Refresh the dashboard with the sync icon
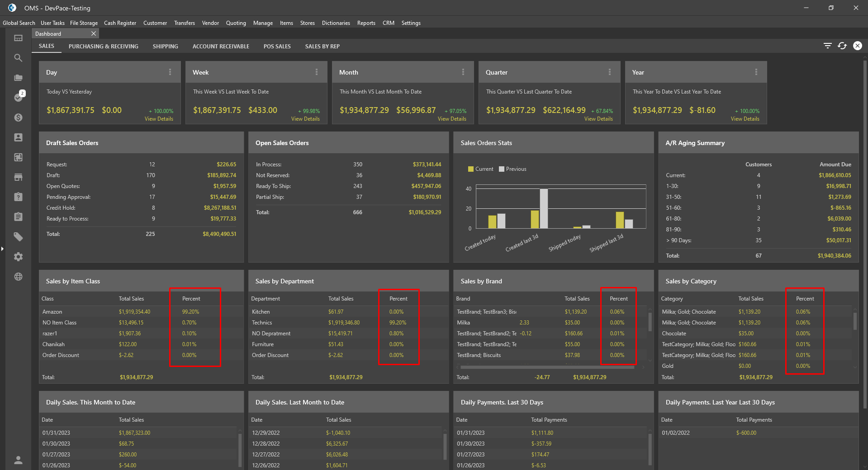The image size is (868, 470). pyautogui.click(x=842, y=46)
